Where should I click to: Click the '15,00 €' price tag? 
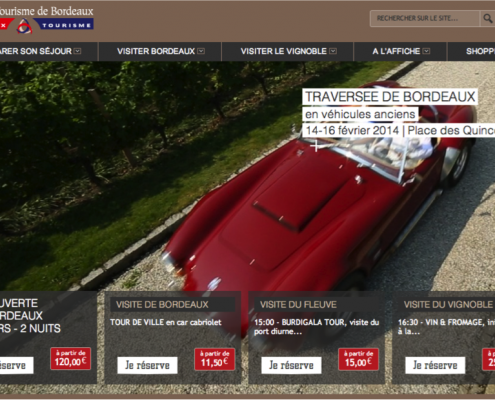click(359, 359)
